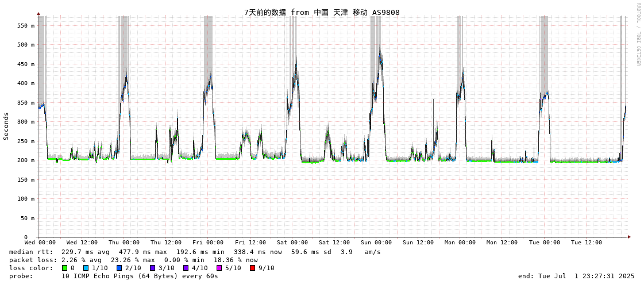Click the red 9/10 loss swatch
This screenshot has height=284, width=644.
pos(252,268)
